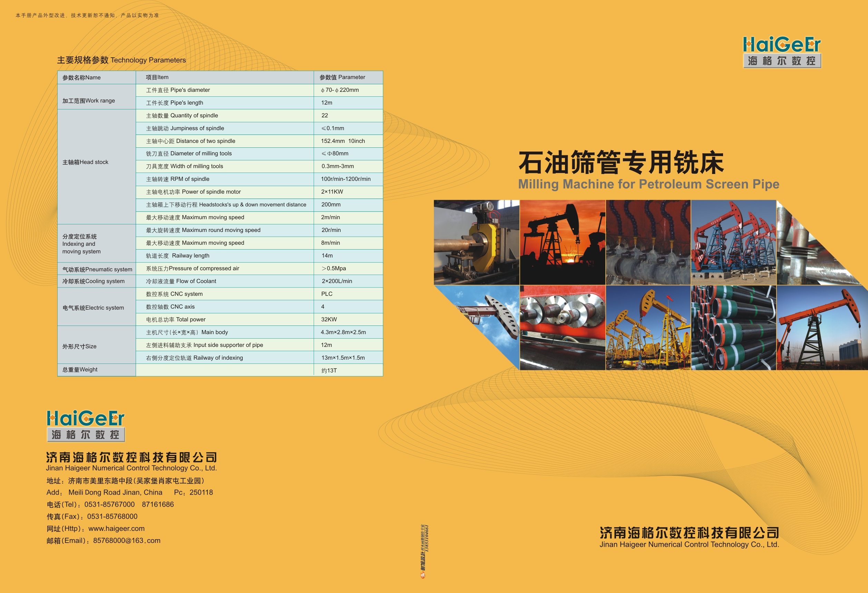The image size is (868, 593).
Task: Click the address 'Meili Dong Road Jinan, China'
Action: point(115,493)
